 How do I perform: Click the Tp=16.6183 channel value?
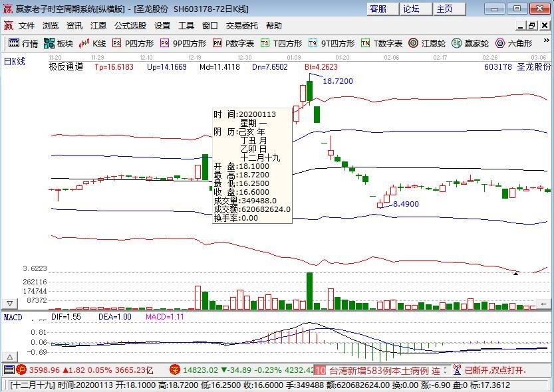coord(114,67)
